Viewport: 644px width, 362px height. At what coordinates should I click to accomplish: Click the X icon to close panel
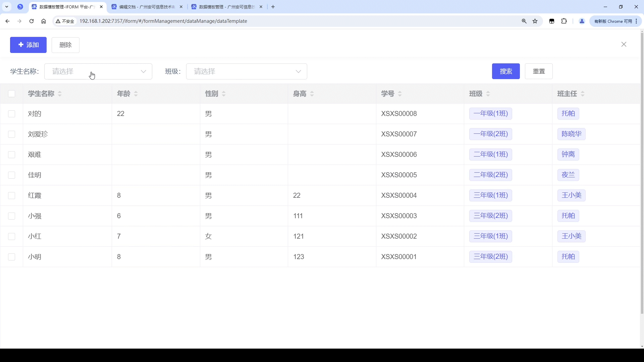(x=624, y=44)
